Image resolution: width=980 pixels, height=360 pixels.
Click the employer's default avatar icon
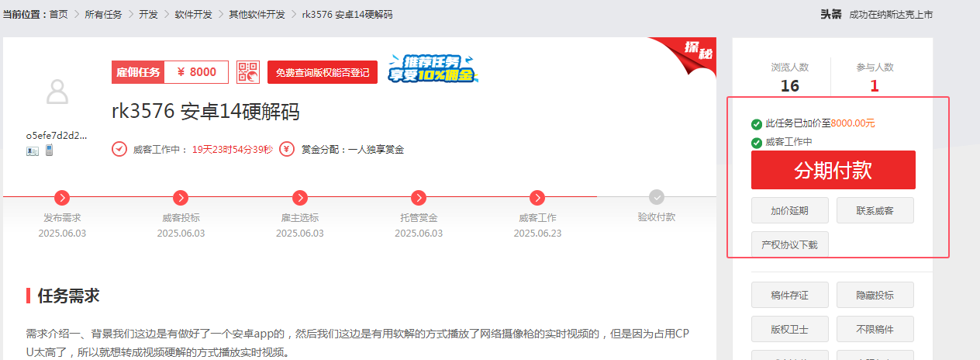point(57,92)
